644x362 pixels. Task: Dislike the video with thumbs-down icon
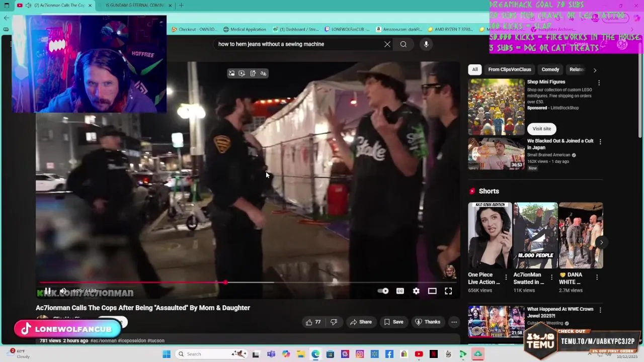[334, 322]
